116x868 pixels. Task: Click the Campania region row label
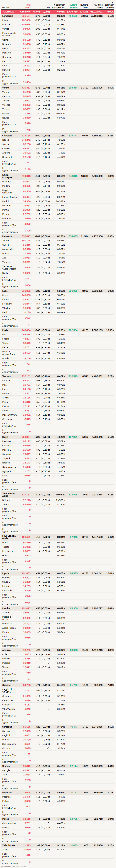pos(7,136)
